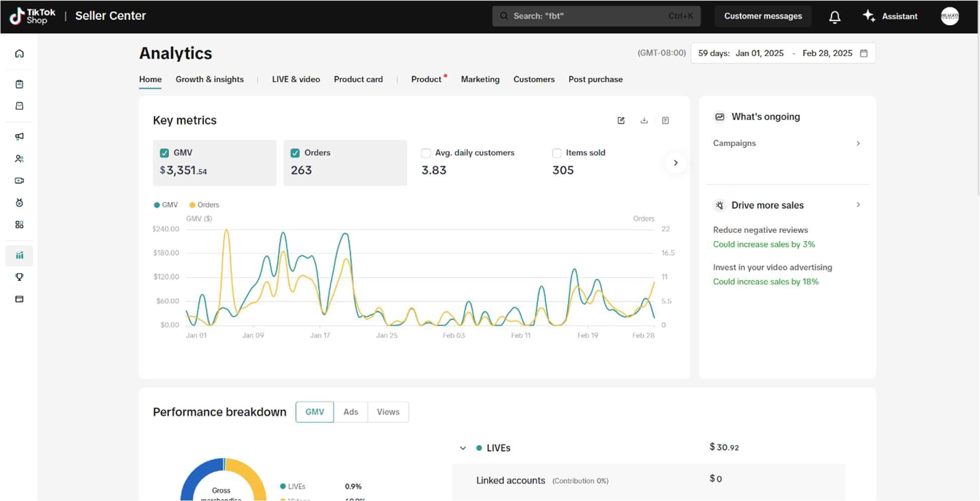
Task: Click the GMV value "$3,351.54"
Action: click(x=183, y=171)
